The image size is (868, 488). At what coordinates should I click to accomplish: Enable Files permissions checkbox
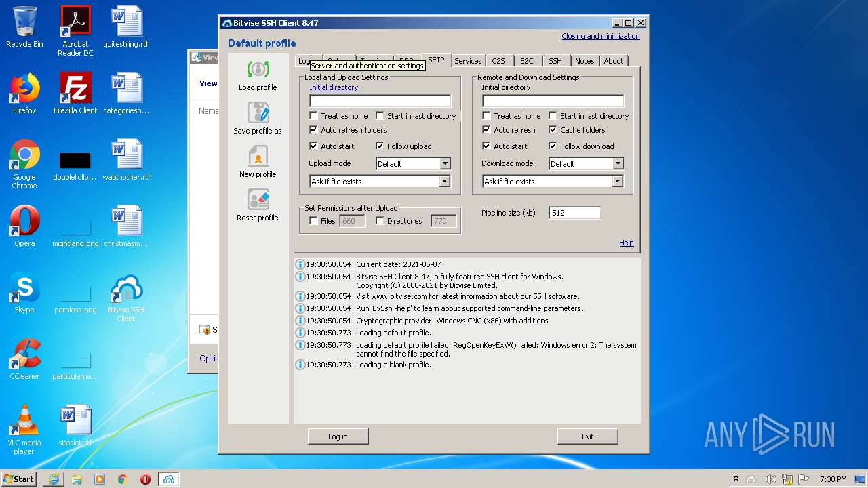click(x=313, y=221)
